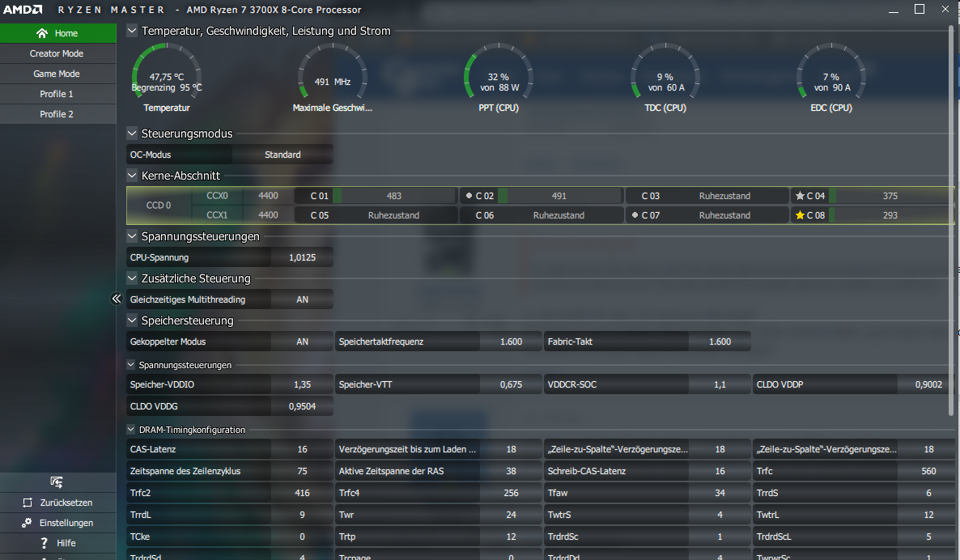Select core C 03 in Ruhezustand
Screen dimensions: 960x560
(x=707, y=196)
